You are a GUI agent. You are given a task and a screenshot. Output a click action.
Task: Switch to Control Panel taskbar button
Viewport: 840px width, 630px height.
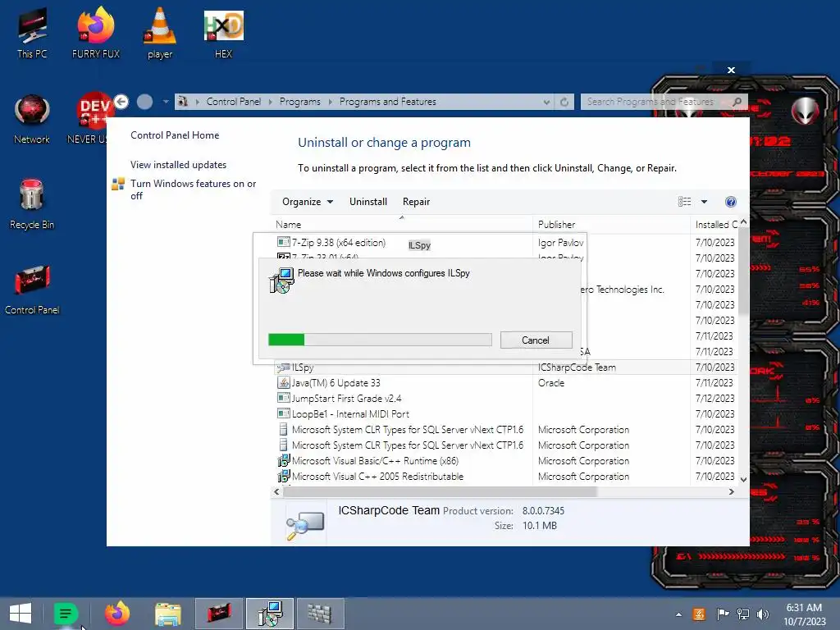point(218,614)
